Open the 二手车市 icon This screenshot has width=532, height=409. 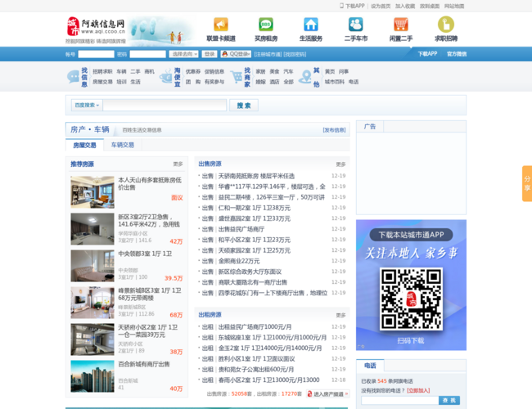coord(355,25)
